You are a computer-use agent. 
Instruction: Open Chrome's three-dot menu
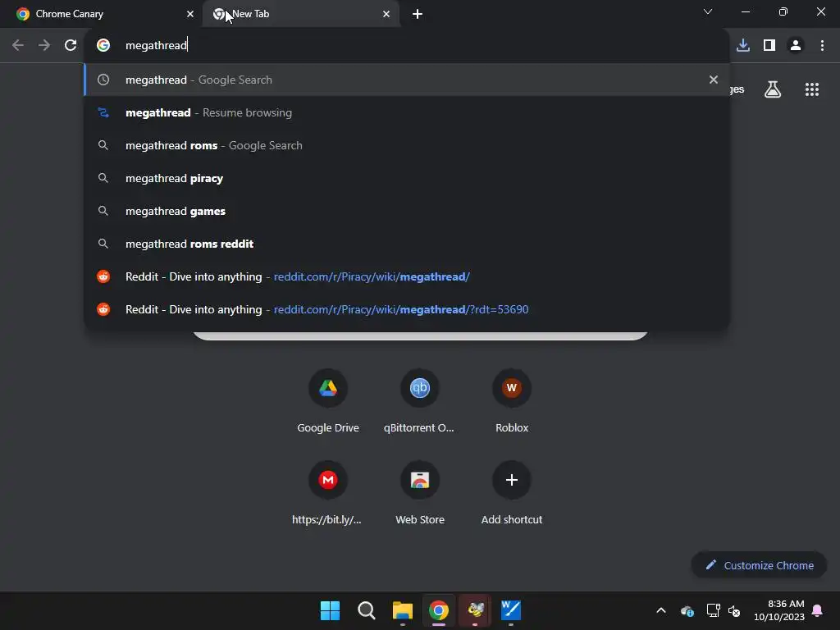[x=822, y=46]
